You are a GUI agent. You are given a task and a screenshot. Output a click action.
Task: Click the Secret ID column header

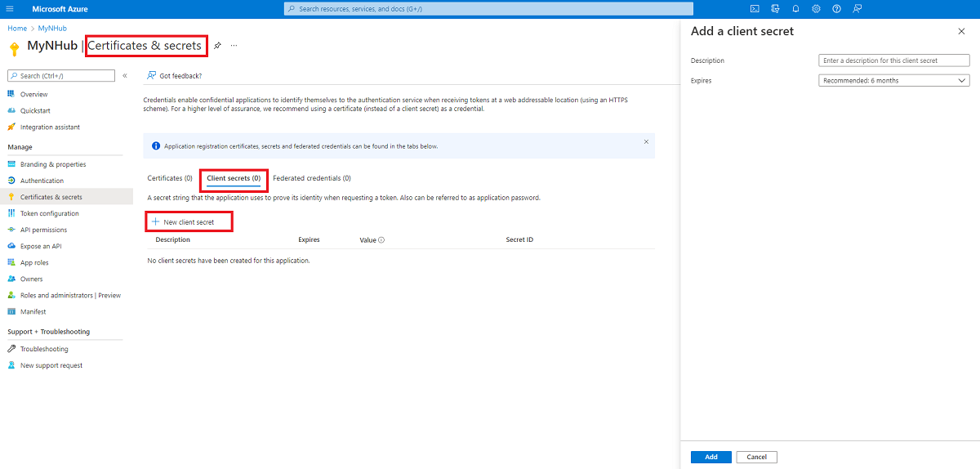519,239
